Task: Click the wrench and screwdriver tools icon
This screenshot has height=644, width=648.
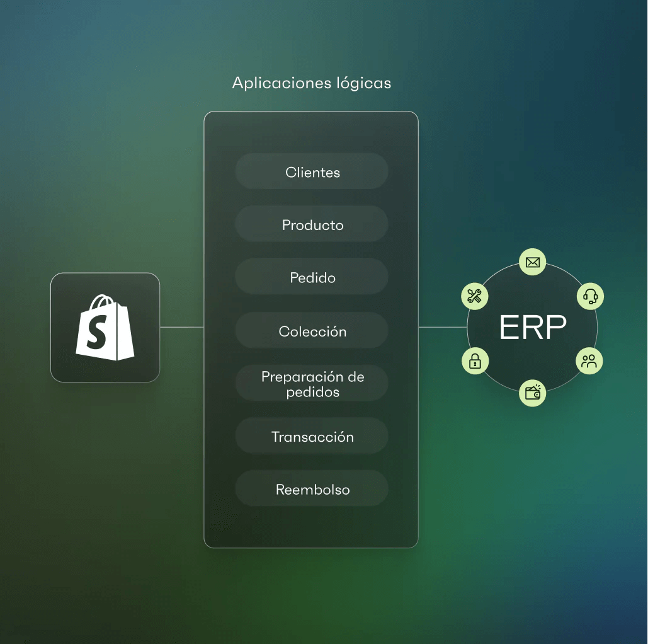Action: coord(475,296)
